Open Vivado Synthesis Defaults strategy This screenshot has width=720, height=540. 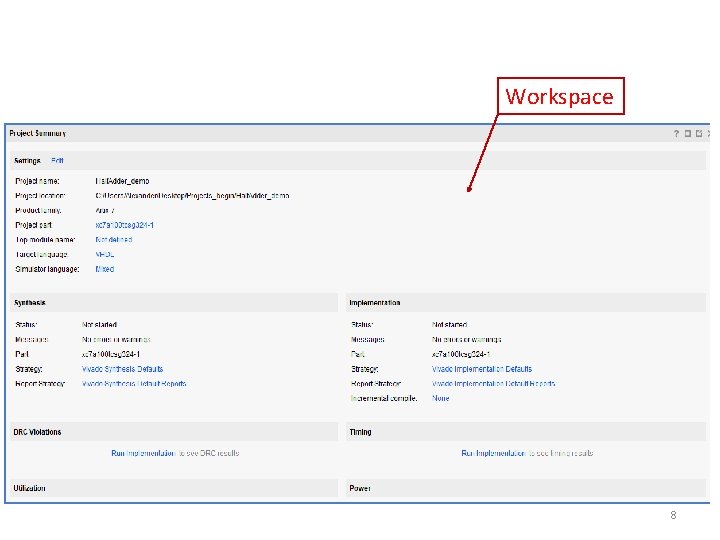coord(122,369)
